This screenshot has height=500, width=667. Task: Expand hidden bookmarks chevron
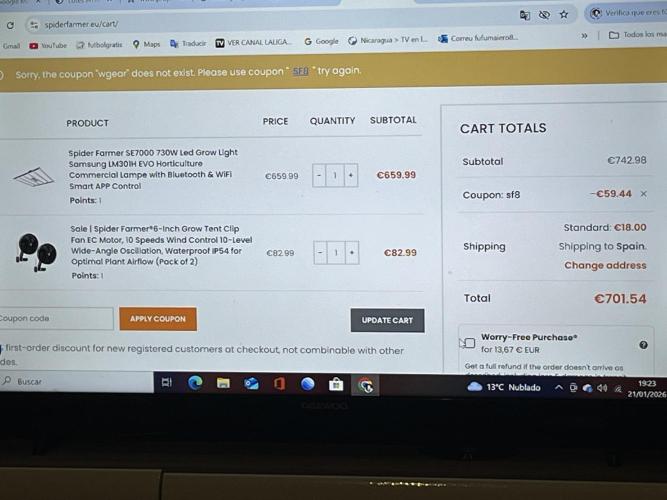[x=584, y=36]
